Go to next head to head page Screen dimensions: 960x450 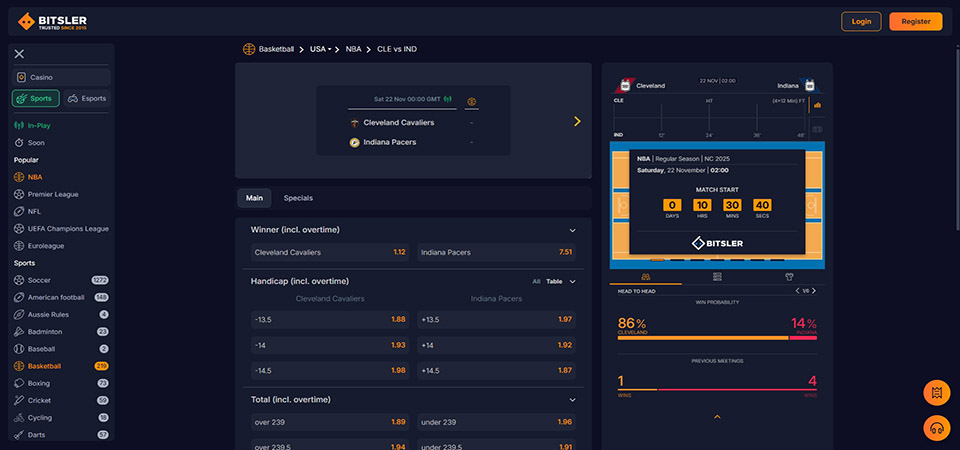pyautogui.click(x=814, y=291)
